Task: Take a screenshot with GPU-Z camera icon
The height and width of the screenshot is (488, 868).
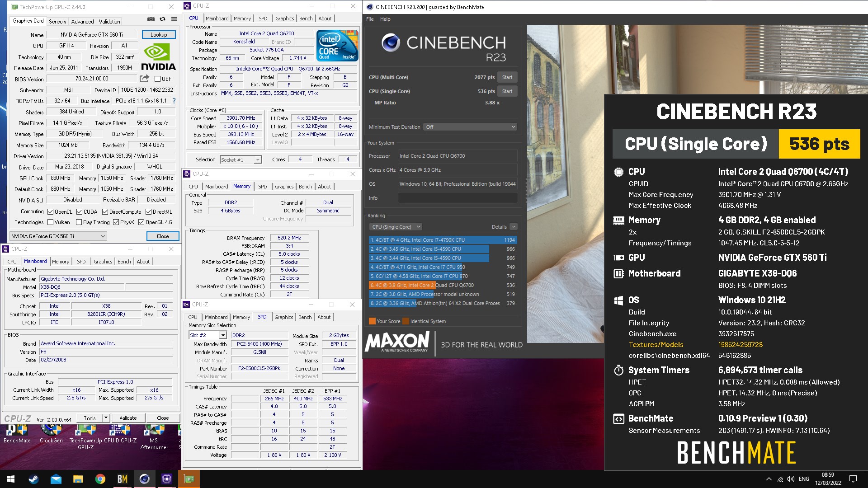Action: (x=151, y=19)
